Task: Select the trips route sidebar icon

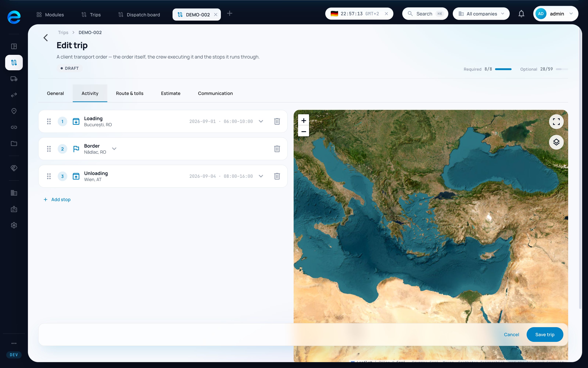Action: coord(14,63)
